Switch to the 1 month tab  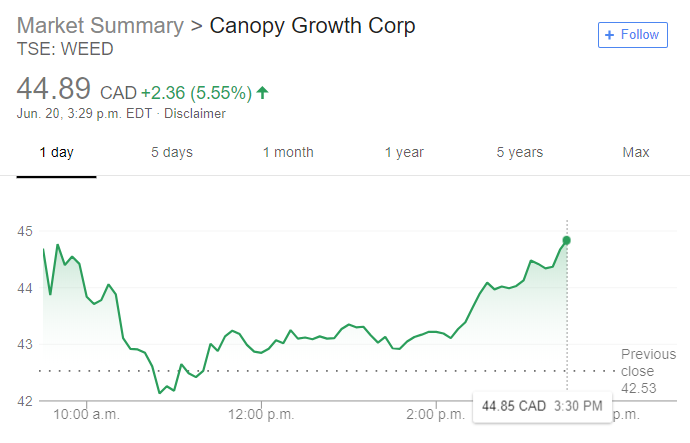coord(288,152)
